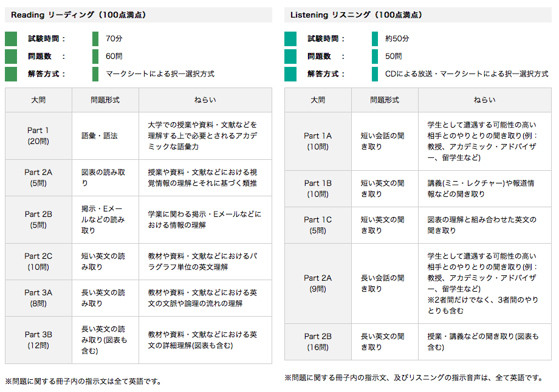Select the 語彙・語法 cell
559x392 pixels.
click(105, 136)
